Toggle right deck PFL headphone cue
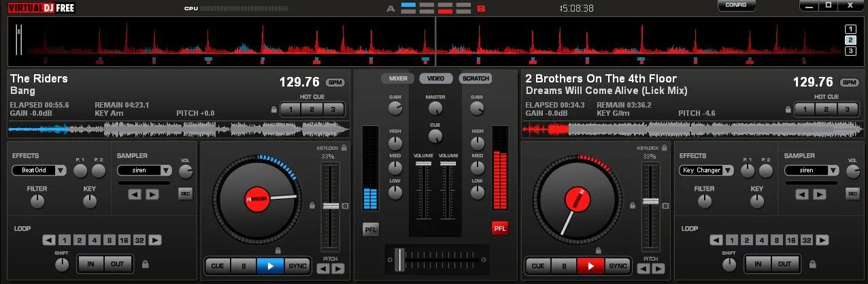868x284 pixels. coord(500,229)
